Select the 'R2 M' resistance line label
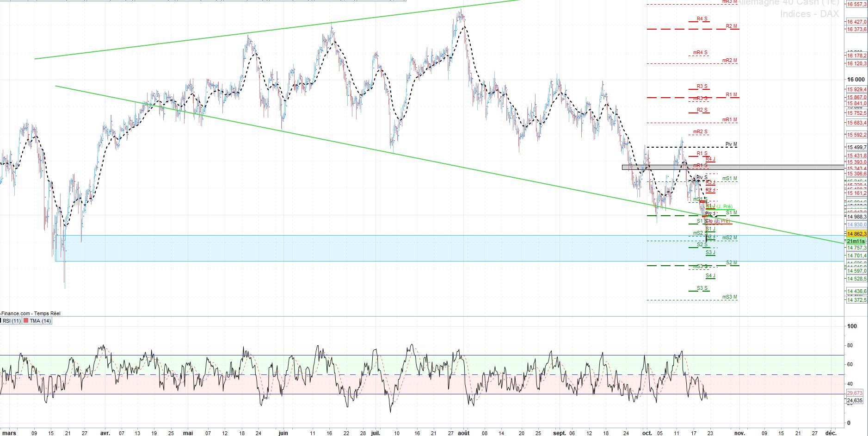Screen dimensions: 868x436 [x=731, y=26]
